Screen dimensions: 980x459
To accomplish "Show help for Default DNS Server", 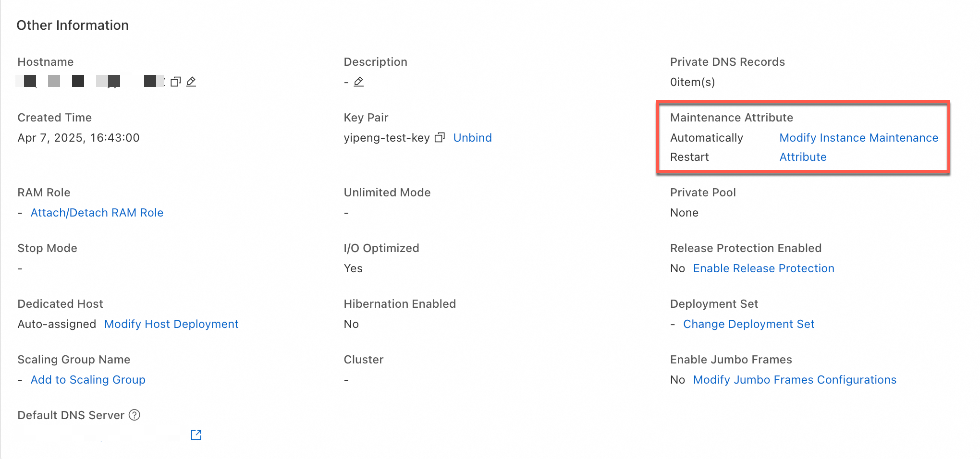I will point(135,415).
